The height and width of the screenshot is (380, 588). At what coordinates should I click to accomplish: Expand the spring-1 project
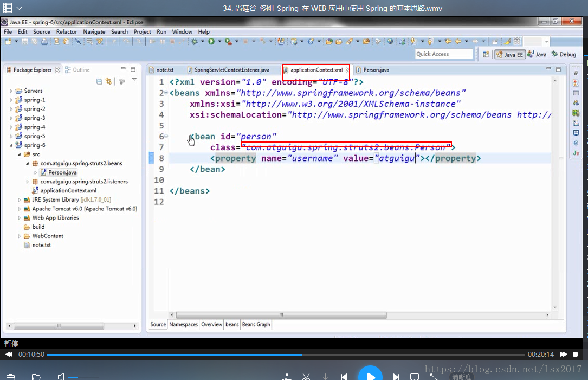coord(11,100)
